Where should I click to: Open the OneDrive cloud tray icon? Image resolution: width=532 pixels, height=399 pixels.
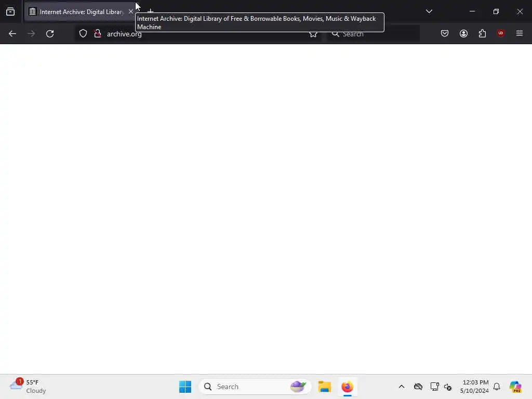tap(418, 387)
